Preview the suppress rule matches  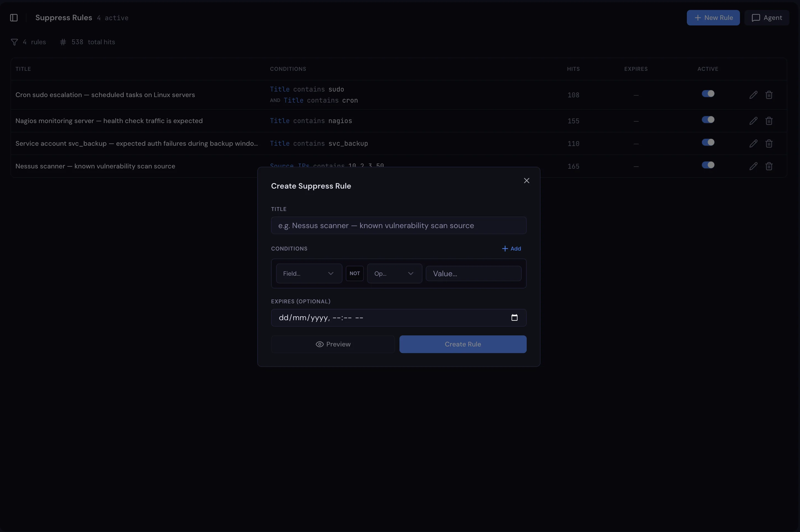[x=333, y=344]
